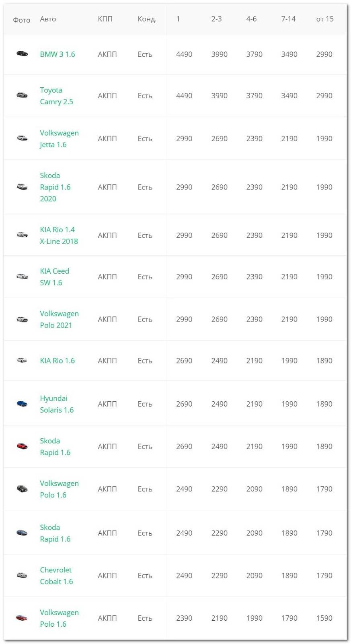Open the KIA Ceed SW car thumbnail
Screen dimensions: 351x644
point(22,276)
